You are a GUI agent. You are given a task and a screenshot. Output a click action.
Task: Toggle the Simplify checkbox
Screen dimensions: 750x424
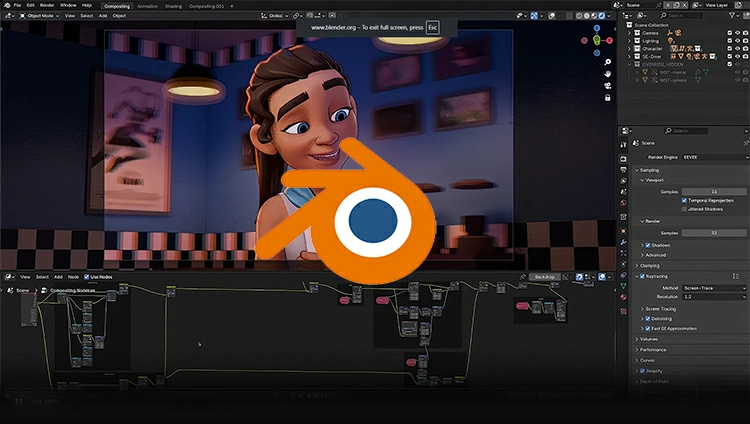(642, 371)
